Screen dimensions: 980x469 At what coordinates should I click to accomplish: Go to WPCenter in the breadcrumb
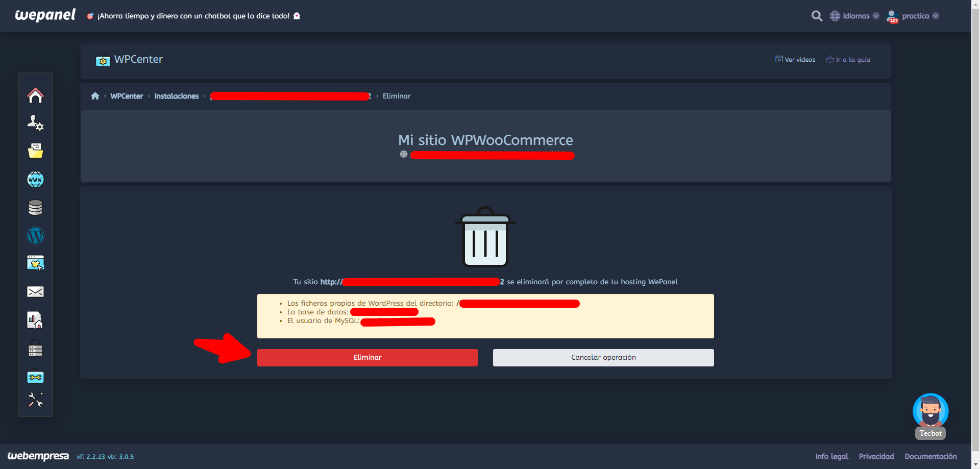[x=127, y=96]
